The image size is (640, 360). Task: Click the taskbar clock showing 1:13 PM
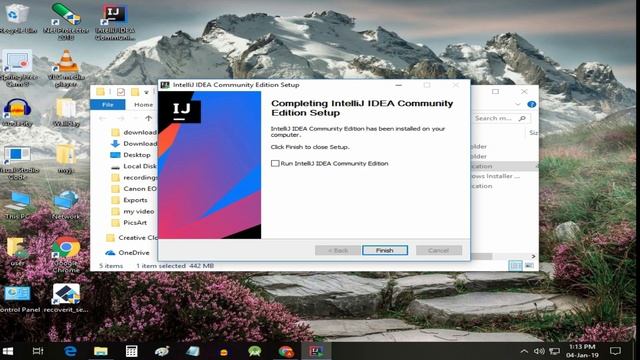[x=582, y=351]
